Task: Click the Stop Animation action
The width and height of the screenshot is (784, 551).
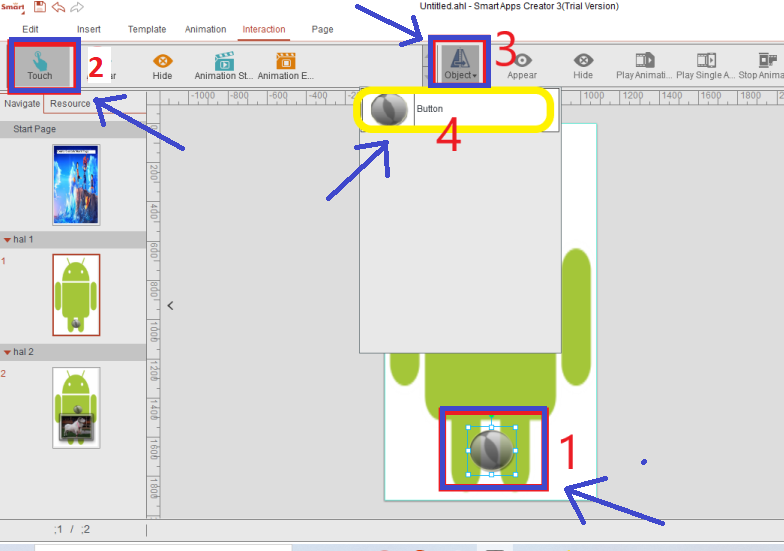Action: pos(762,66)
